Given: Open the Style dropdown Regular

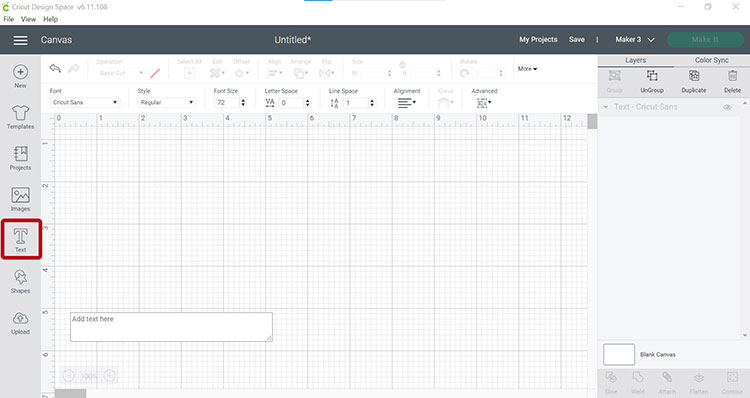Looking at the screenshot, I should point(166,102).
